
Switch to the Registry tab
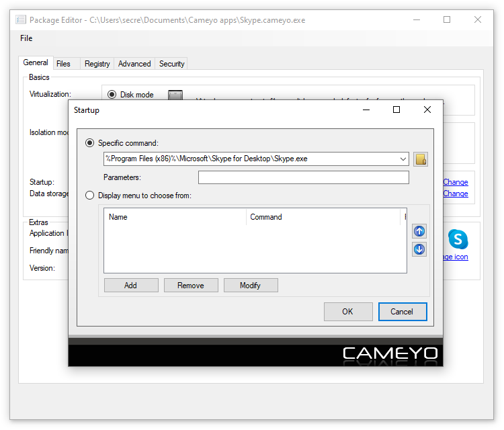[x=97, y=64]
